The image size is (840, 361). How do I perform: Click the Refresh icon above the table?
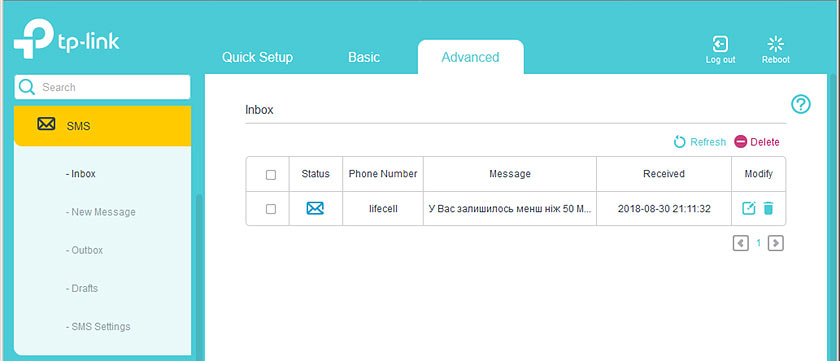[679, 142]
